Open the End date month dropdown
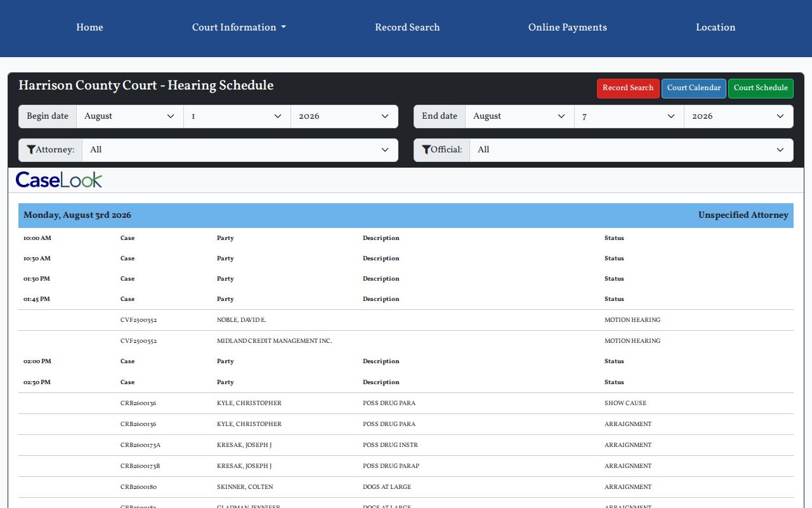The image size is (812, 508). [x=520, y=116]
